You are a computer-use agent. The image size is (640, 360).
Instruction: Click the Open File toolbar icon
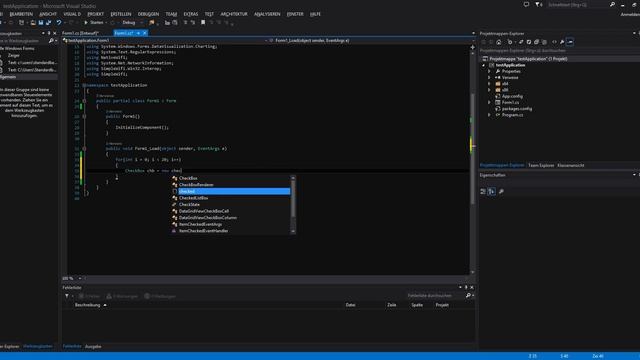click(33, 22)
